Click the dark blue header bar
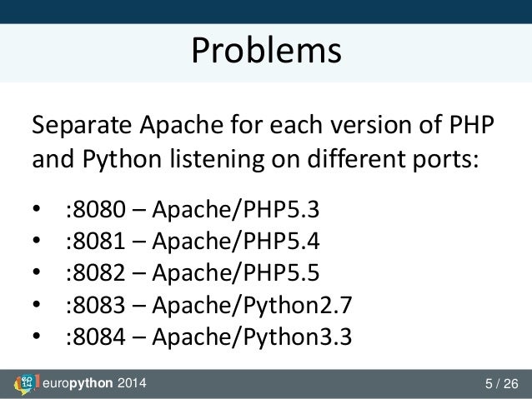 266,12
